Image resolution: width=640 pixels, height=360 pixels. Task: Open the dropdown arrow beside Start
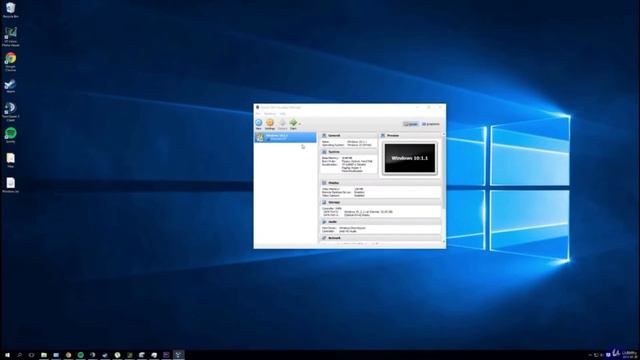(300, 123)
